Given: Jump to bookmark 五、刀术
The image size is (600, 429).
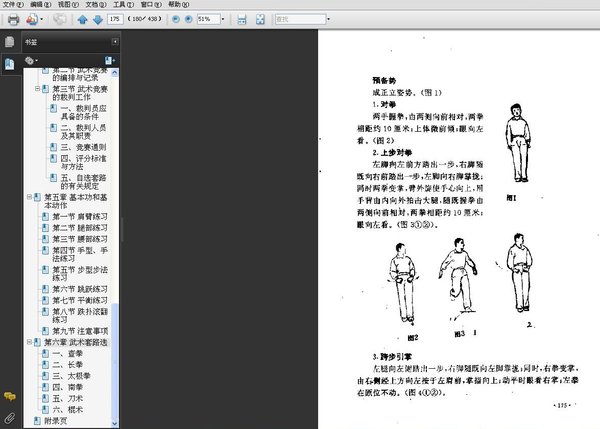Looking at the screenshot, I should click(67, 398).
